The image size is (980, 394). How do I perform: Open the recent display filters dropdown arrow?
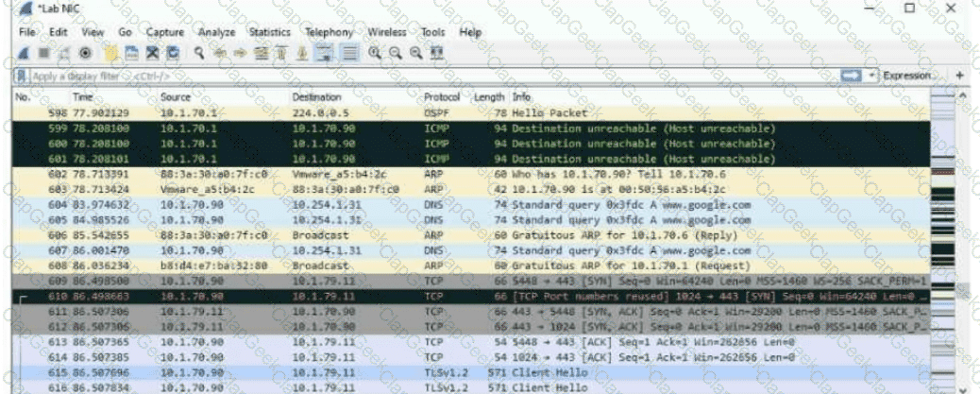pos(871,76)
